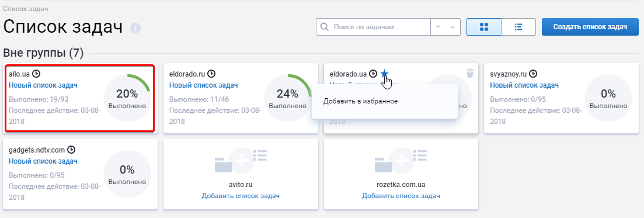Viewport: 644px width, 218px height.
Task: Click Добавить список задач under rozetka.com.ua
Action: pos(401,196)
